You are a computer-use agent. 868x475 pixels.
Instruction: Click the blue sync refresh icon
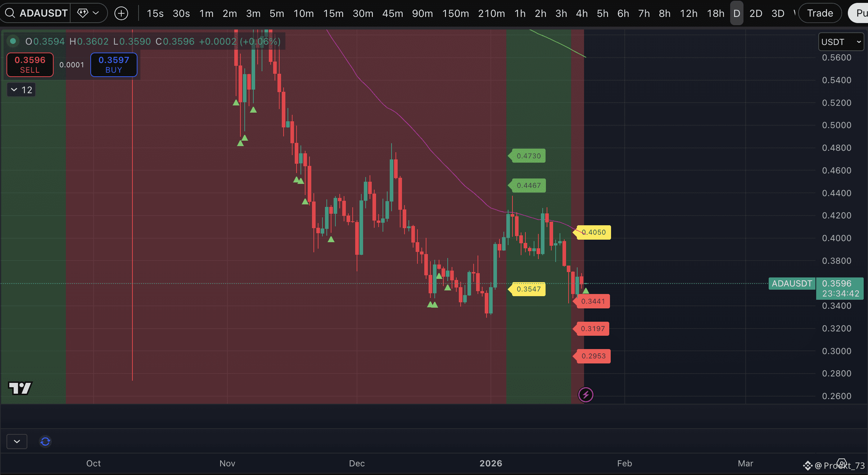[45, 441]
